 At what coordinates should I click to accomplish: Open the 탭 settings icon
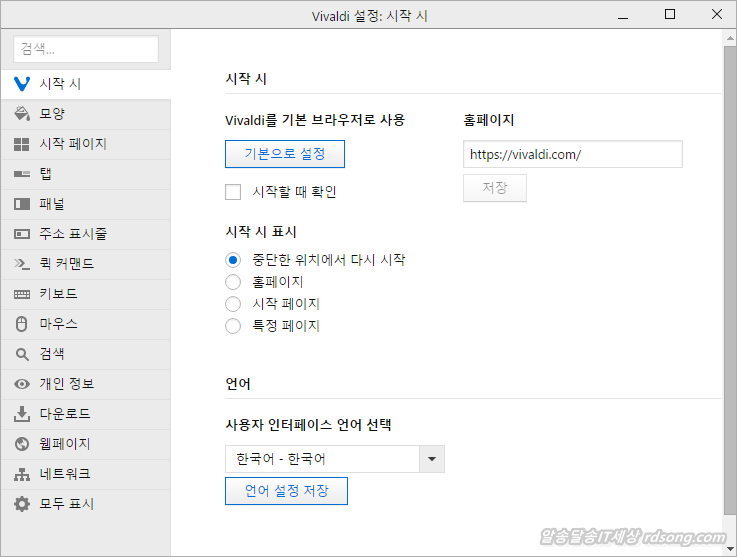point(22,174)
